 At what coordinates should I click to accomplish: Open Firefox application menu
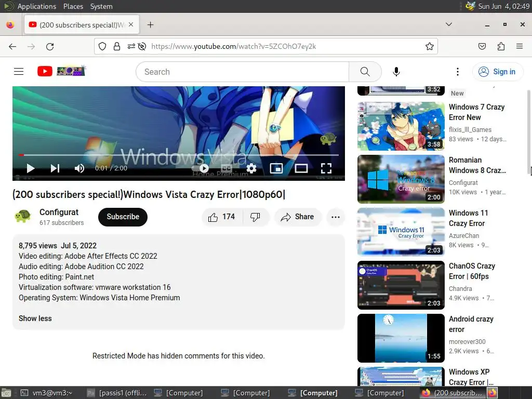[520, 46]
